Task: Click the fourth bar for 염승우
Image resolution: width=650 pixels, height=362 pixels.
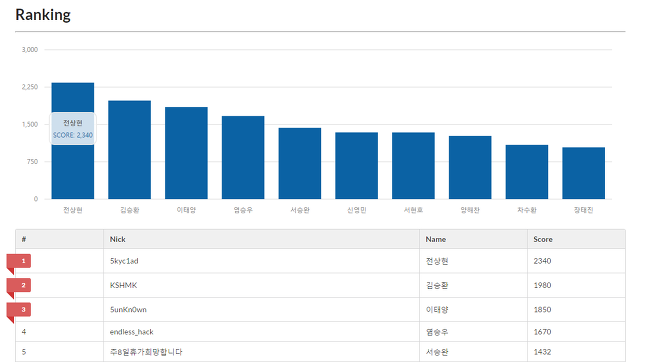Action: click(x=243, y=158)
